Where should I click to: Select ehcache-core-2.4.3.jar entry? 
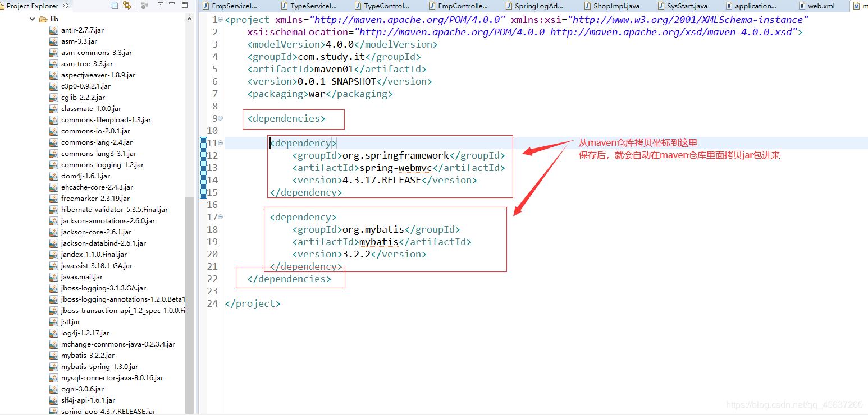97,187
